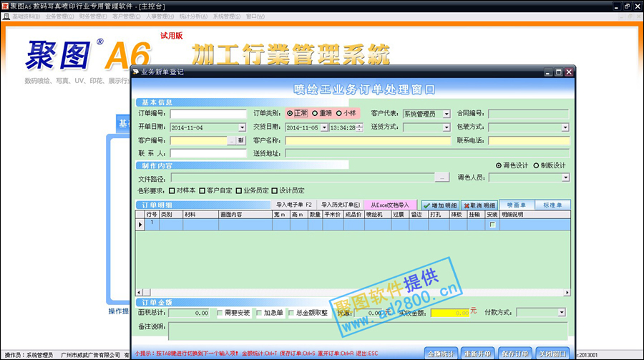
Task: Click the 联系电话 input field
Action: tap(529, 140)
